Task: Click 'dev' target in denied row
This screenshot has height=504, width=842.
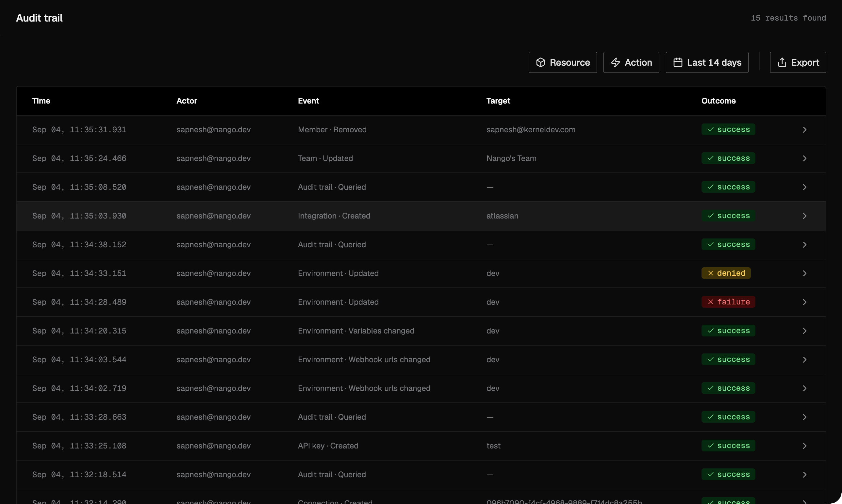Action: click(492, 273)
